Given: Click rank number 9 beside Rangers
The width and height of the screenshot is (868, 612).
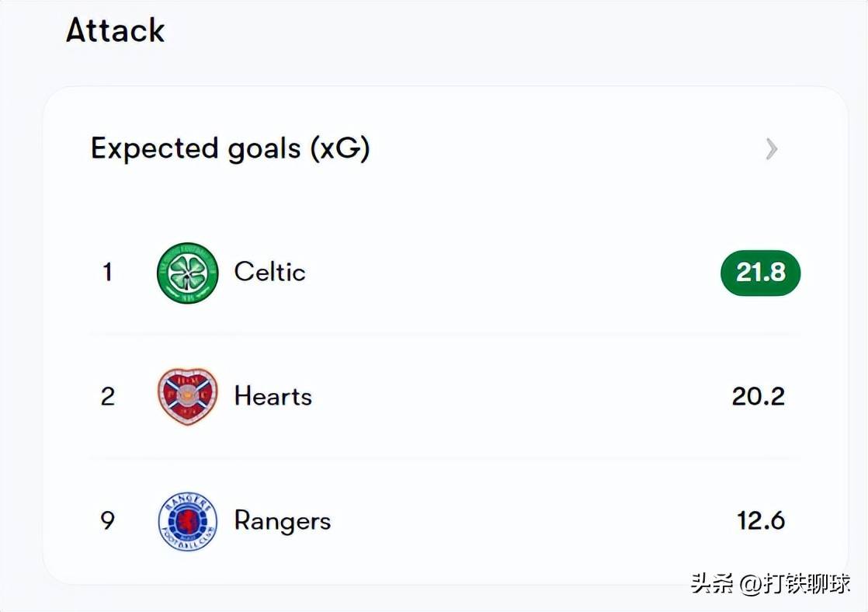Looking at the screenshot, I should 107,521.
